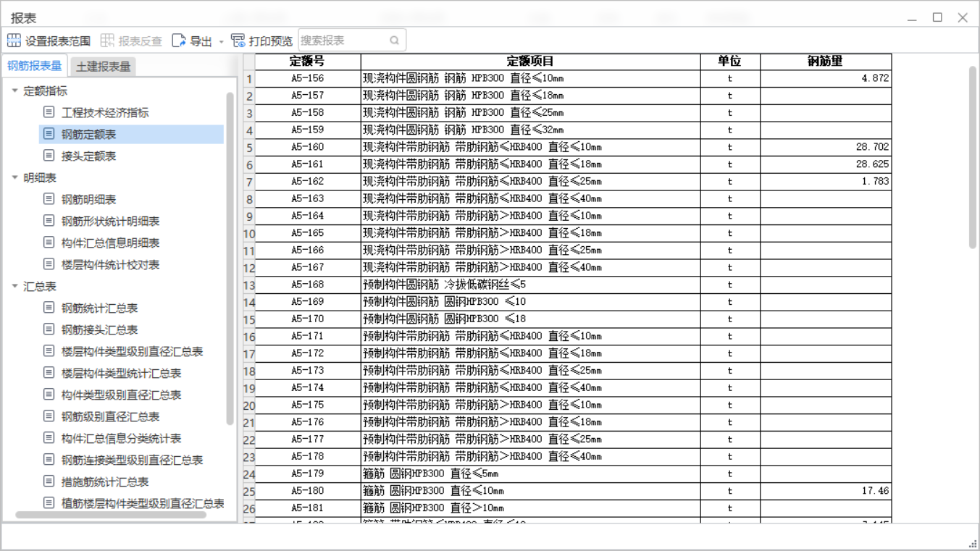
Task: Open the 钢筋统计汇总表 report
Action: click(x=99, y=308)
